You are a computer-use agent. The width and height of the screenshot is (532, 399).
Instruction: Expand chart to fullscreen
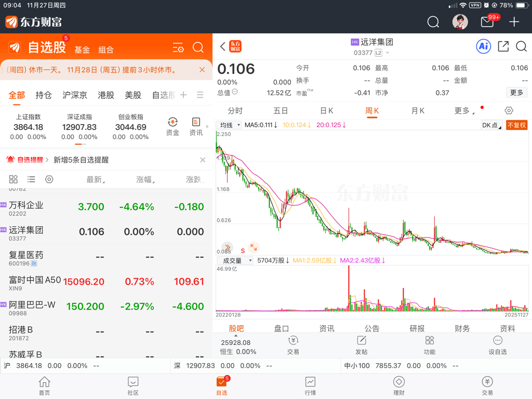point(254,247)
